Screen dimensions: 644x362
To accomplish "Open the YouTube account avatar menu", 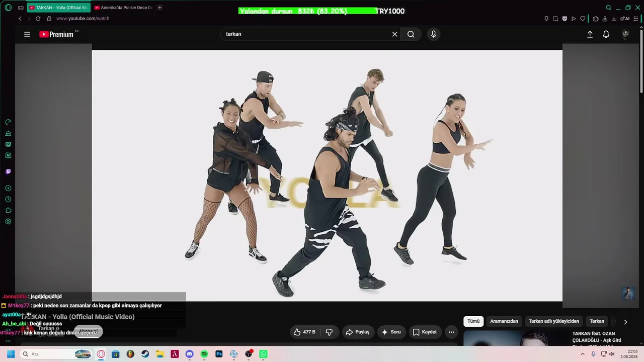I will pos(625,34).
